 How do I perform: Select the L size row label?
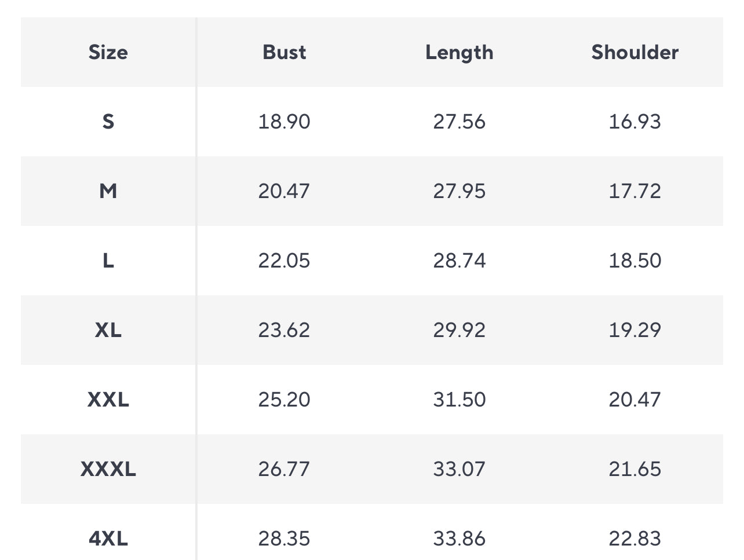108,261
